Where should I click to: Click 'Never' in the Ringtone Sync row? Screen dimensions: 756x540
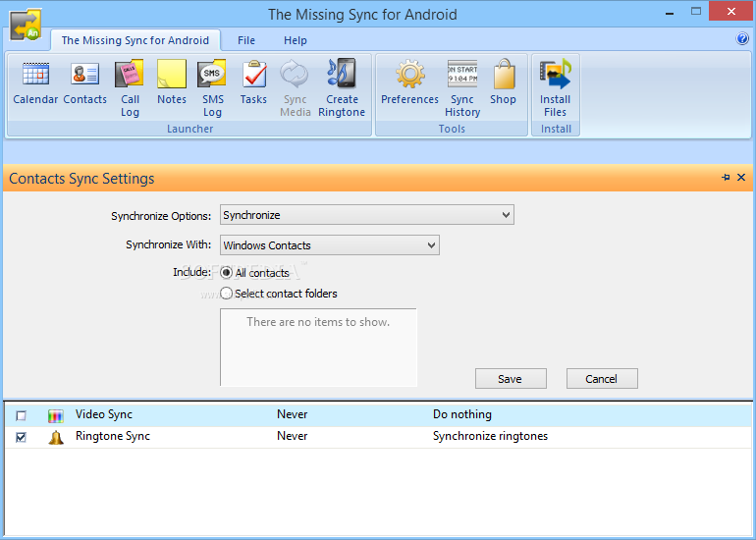(293, 436)
